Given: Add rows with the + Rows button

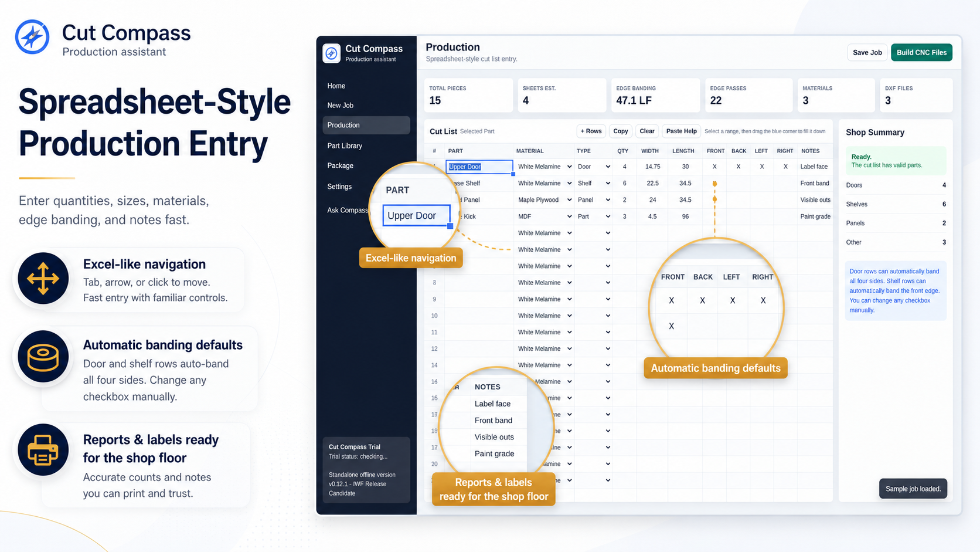Looking at the screenshot, I should pos(591,131).
